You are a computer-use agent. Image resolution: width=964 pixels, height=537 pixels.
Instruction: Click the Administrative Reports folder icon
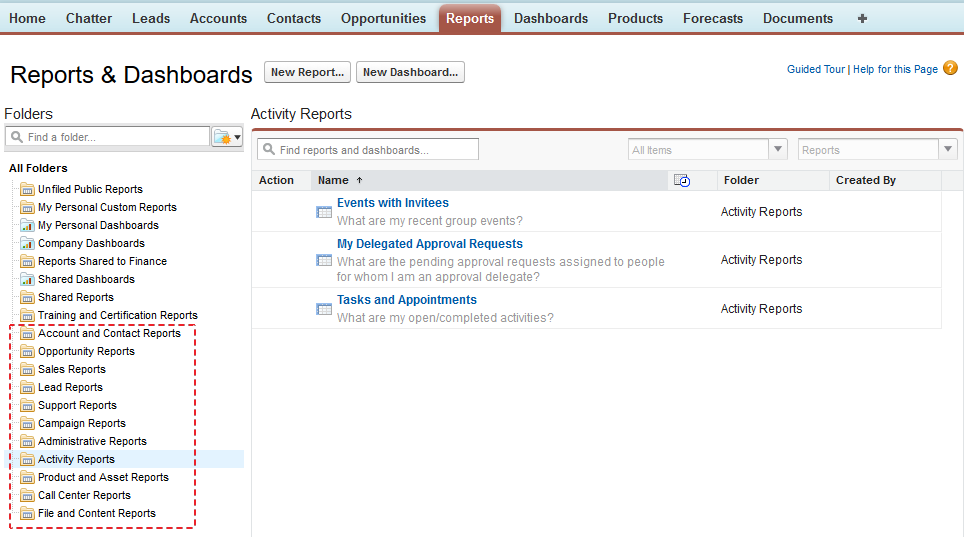tap(27, 441)
